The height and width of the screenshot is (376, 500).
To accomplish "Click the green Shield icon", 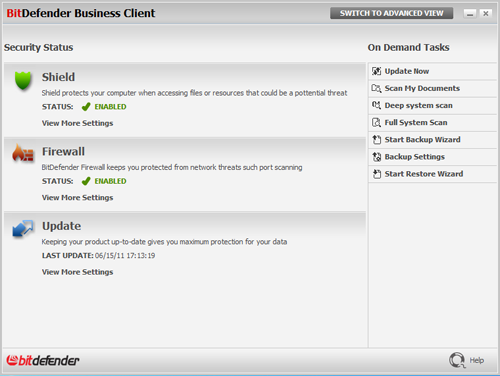I will [x=23, y=81].
